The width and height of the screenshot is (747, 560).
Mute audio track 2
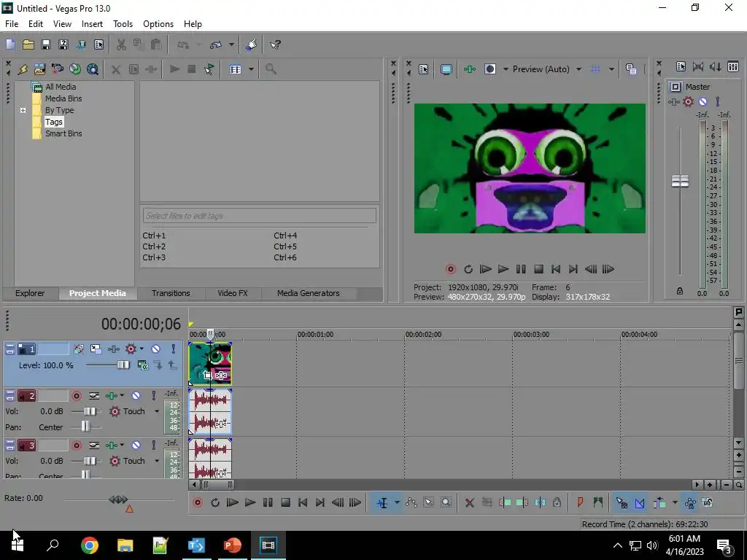pyautogui.click(x=136, y=396)
